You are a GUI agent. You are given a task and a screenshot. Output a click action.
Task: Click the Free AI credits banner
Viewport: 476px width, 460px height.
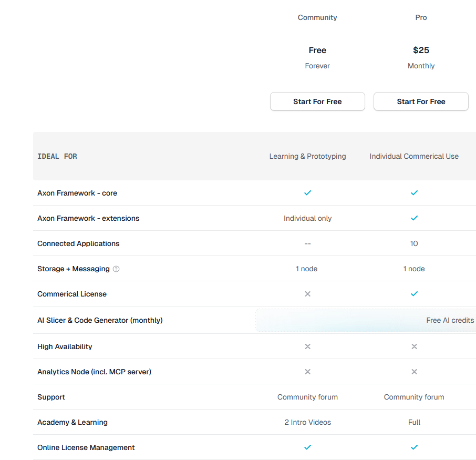[x=366, y=320]
